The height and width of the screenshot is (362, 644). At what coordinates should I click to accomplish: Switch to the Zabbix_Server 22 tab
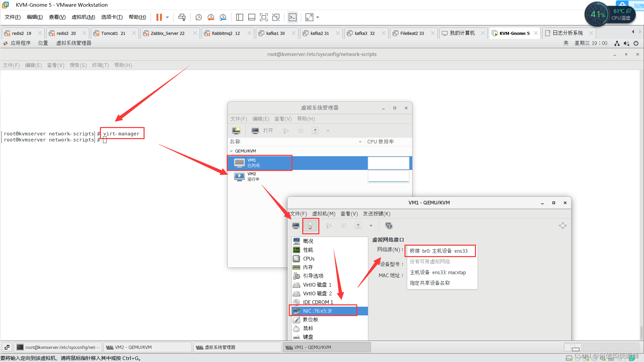[x=167, y=33]
